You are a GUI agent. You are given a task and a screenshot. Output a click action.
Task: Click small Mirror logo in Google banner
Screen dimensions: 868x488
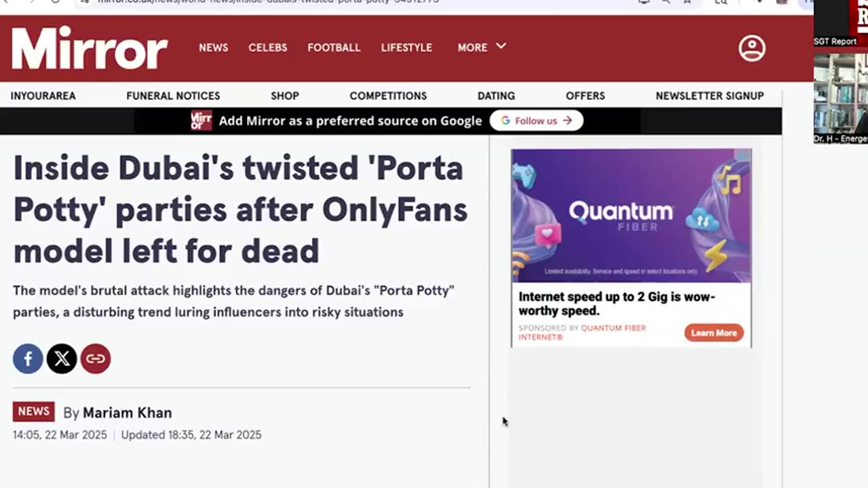pyautogui.click(x=201, y=121)
